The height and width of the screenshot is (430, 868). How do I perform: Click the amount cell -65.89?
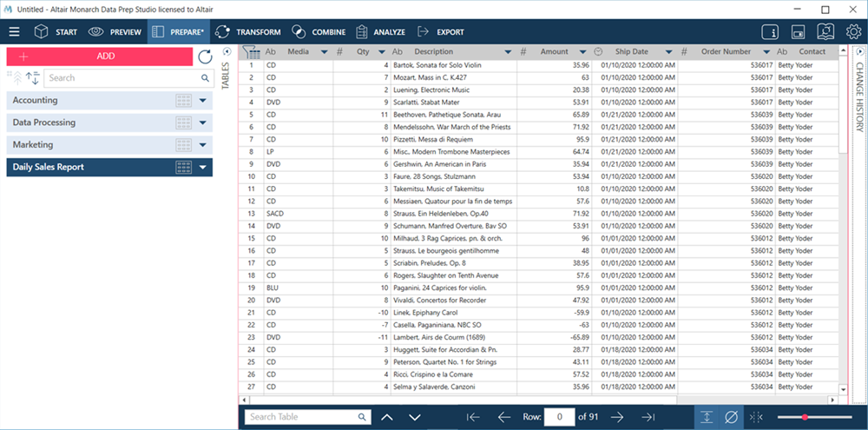(x=554, y=337)
